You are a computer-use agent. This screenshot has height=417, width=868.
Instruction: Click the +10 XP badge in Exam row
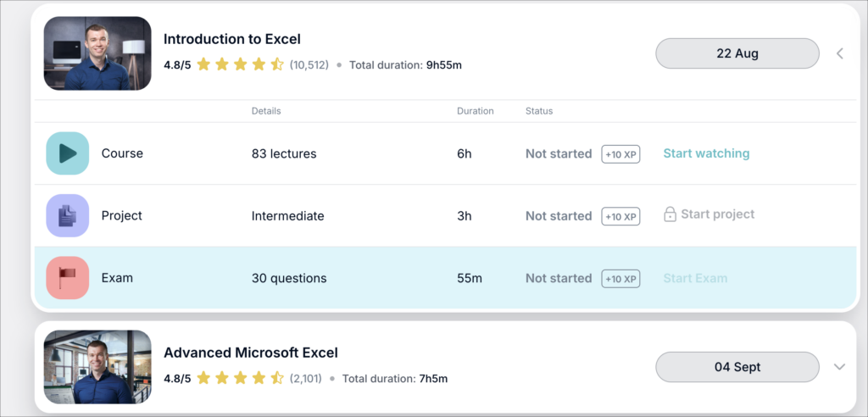point(620,278)
